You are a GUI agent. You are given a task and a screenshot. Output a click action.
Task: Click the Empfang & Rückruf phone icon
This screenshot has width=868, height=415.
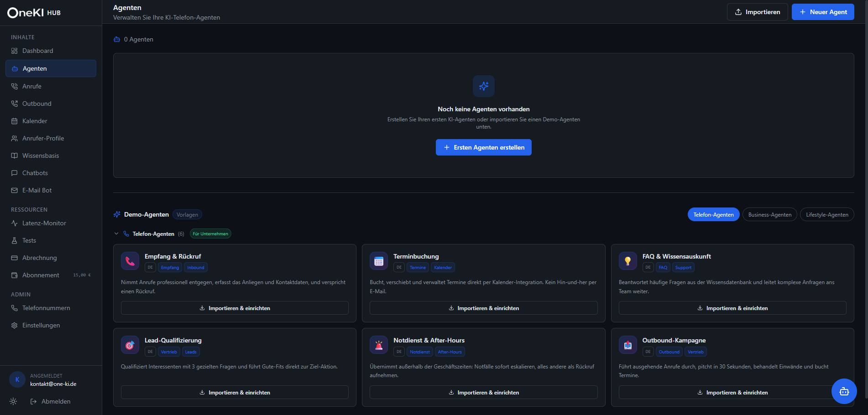pos(130,261)
